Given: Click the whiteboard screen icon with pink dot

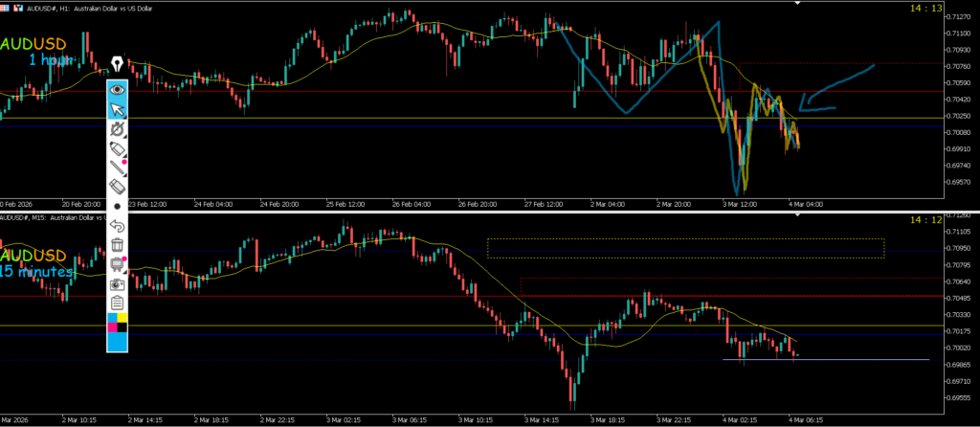Looking at the screenshot, I should [x=117, y=264].
